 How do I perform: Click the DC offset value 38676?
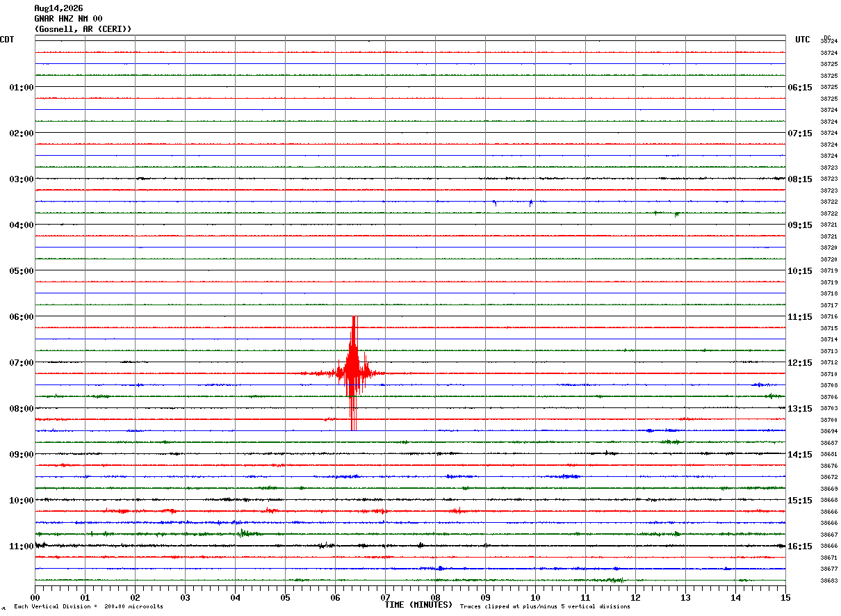pos(829,466)
